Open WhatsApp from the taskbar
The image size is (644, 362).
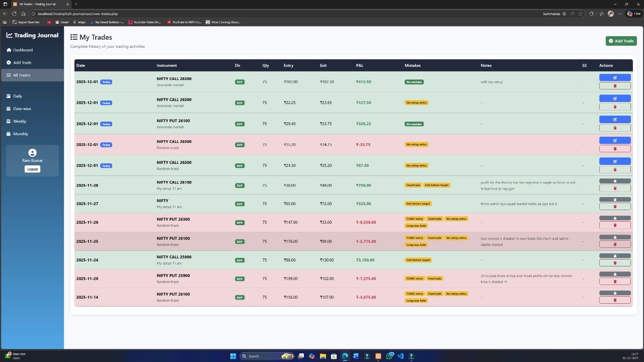pos(389,356)
